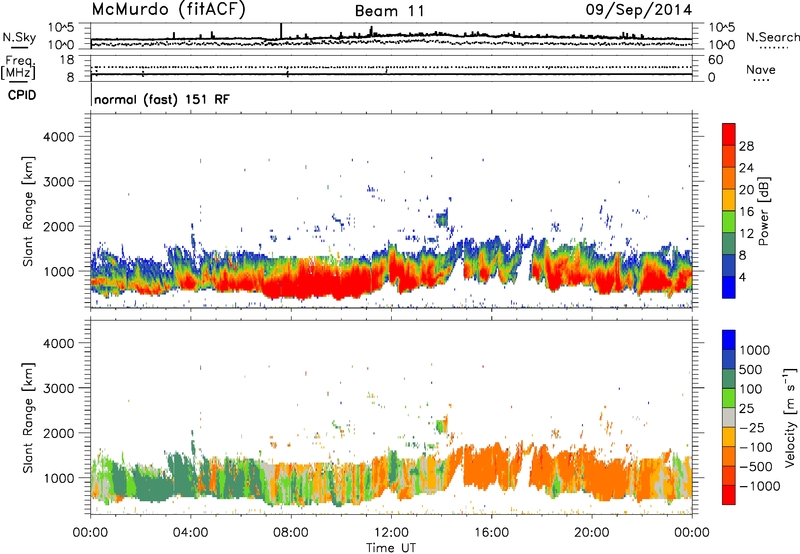Click the -500 tick on the velocity colorbar
The width and height of the screenshot is (800, 554).
[x=756, y=467]
